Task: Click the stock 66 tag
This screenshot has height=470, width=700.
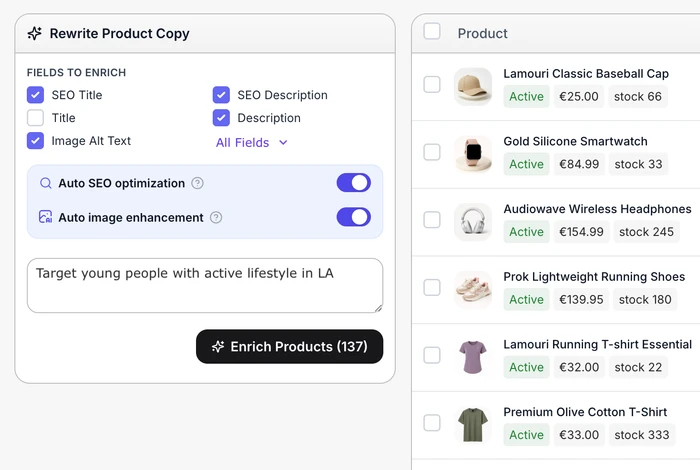Action: (x=638, y=96)
